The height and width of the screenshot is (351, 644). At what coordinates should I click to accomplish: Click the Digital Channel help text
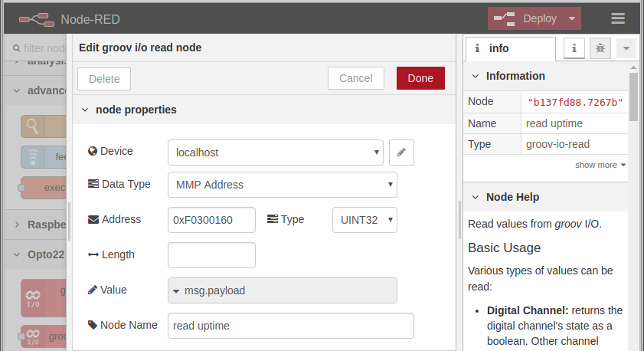point(554,326)
